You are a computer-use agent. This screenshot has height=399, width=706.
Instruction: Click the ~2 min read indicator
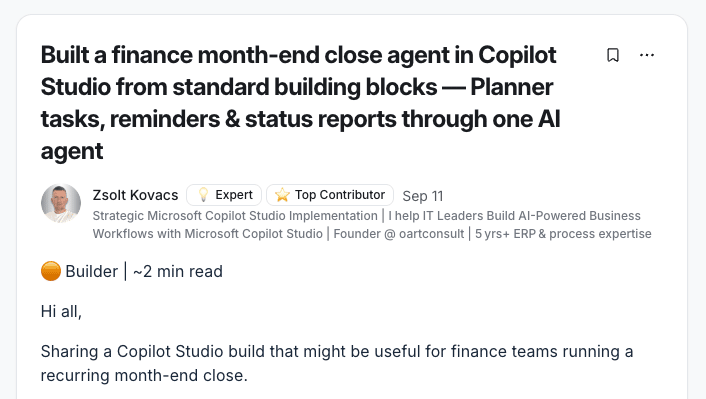click(178, 272)
